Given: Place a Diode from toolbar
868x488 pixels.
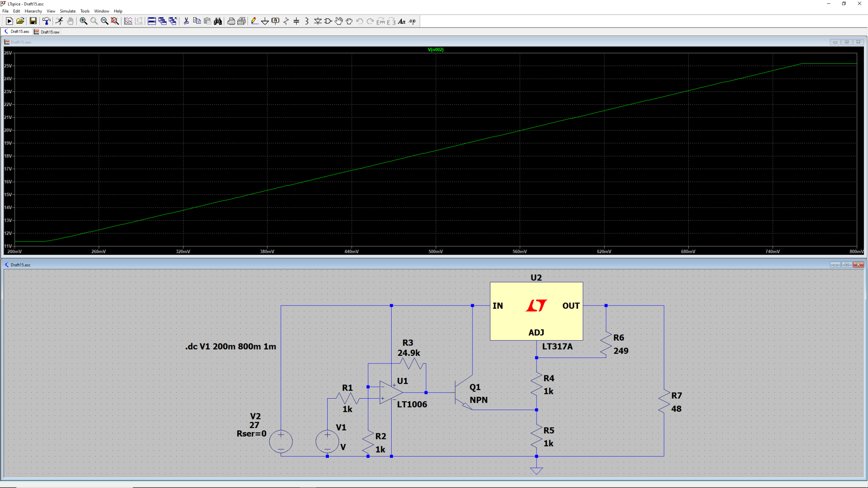Looking at the screenshot, I should (317, 21).
